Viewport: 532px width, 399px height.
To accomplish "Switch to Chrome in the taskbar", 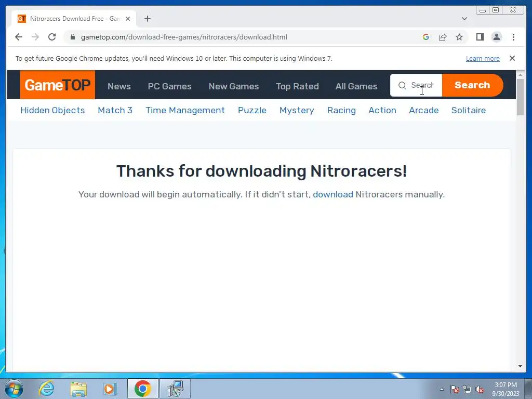I will pyautogui.click(x=142, y=389).
